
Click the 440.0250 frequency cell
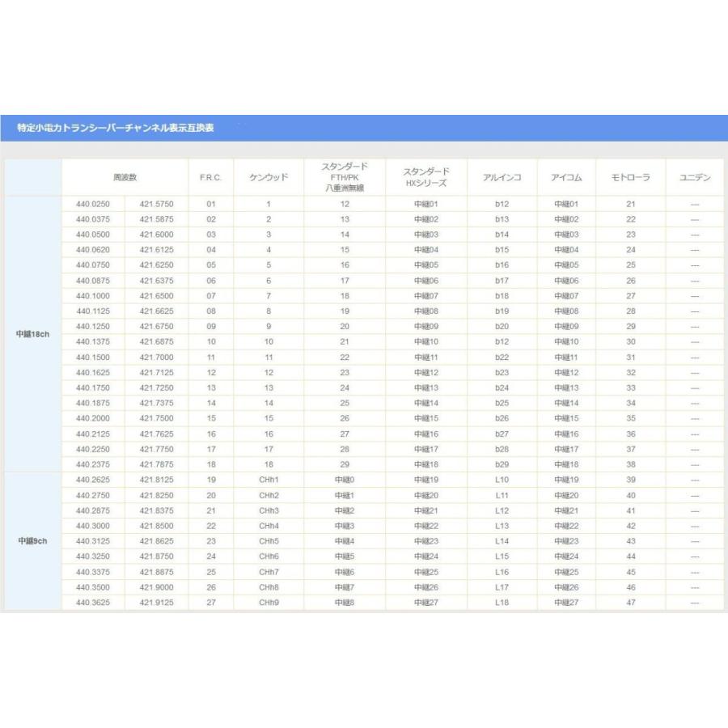pyautogui.click(x=93, y=204)
